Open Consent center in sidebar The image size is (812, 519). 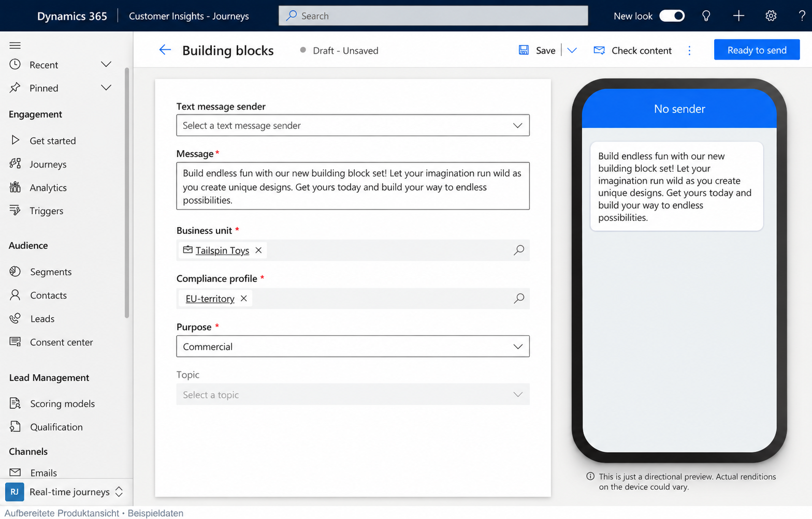61,342
